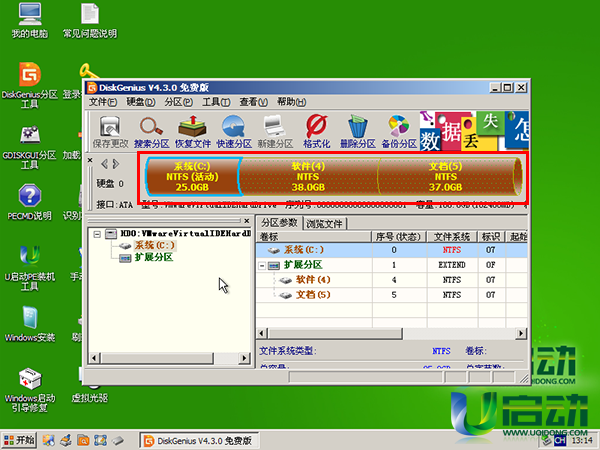Click tree pane scrollbar left arrow
600x450 pixels.
tap(94, 358)
